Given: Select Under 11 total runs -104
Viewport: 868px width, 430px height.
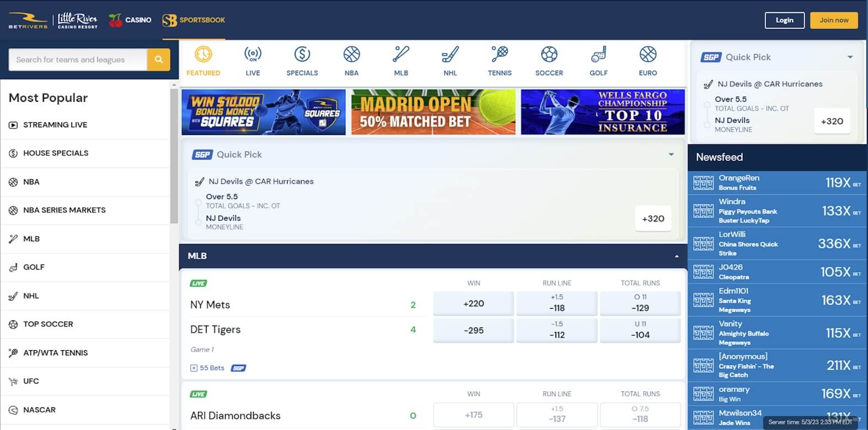Looking at the screenshot, I should [640, 330].
